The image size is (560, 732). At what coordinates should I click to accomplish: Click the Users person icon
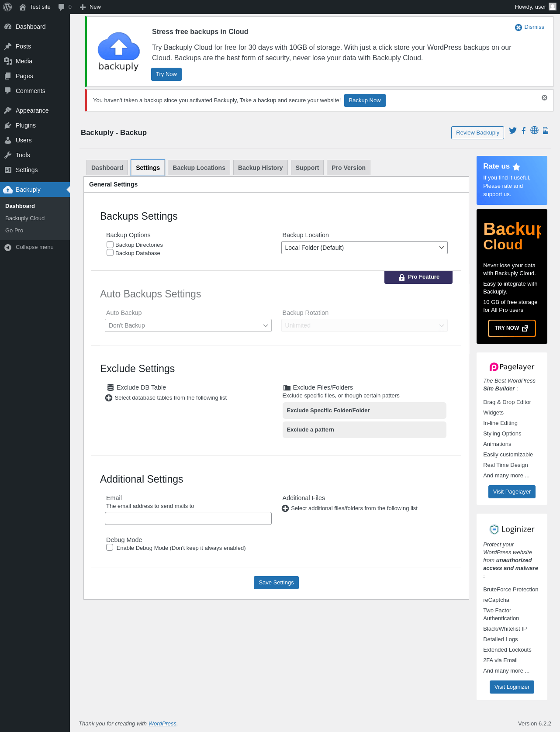(x=8, y=140)
